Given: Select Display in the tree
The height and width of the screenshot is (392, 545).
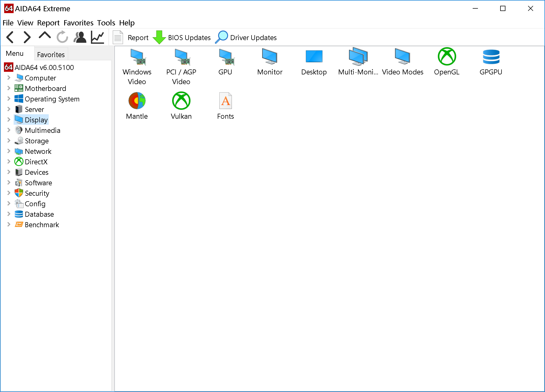Looking at the screenshot, I should [31, 120].
